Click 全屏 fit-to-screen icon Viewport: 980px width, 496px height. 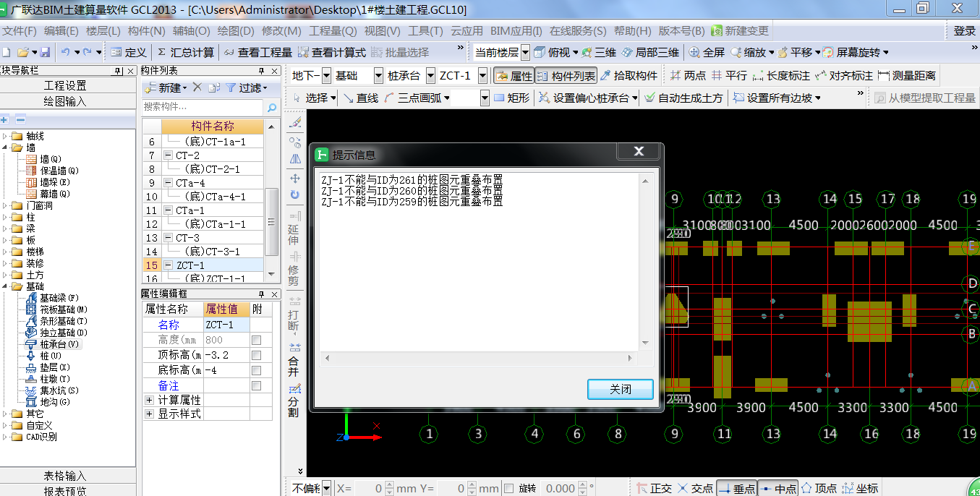(x=707, y=53)
